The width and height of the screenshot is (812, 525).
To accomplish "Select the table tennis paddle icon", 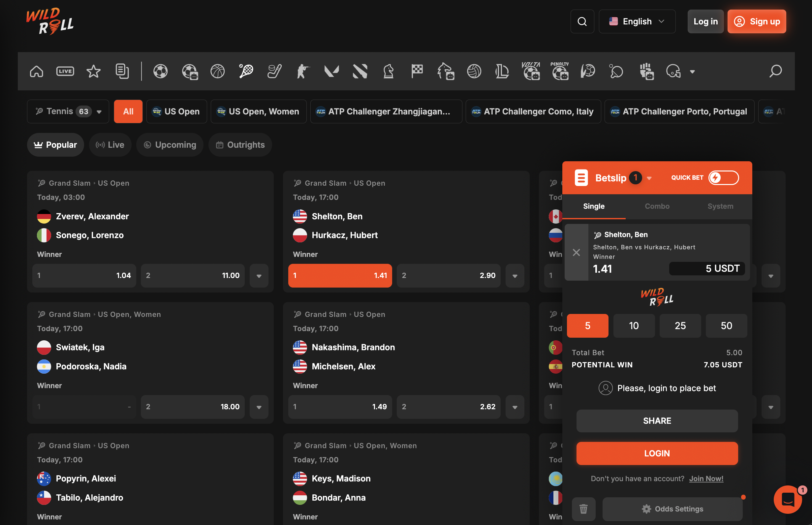I will click(616, 71).
